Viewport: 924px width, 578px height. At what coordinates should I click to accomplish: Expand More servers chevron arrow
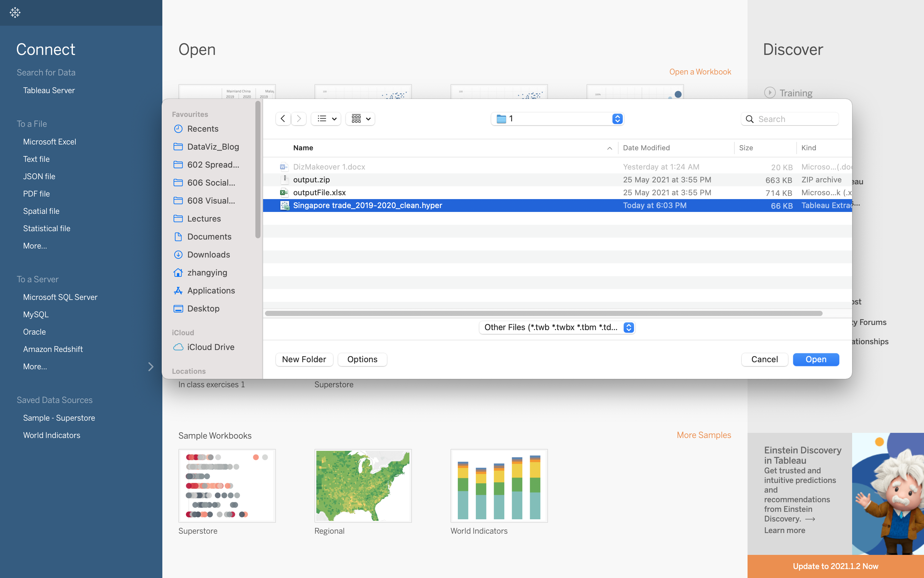click(150, 367)
